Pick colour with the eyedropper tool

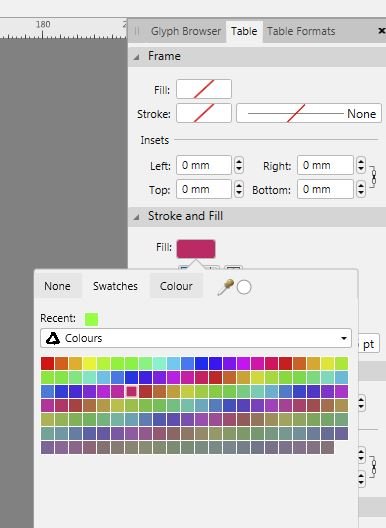coord(225,287)
